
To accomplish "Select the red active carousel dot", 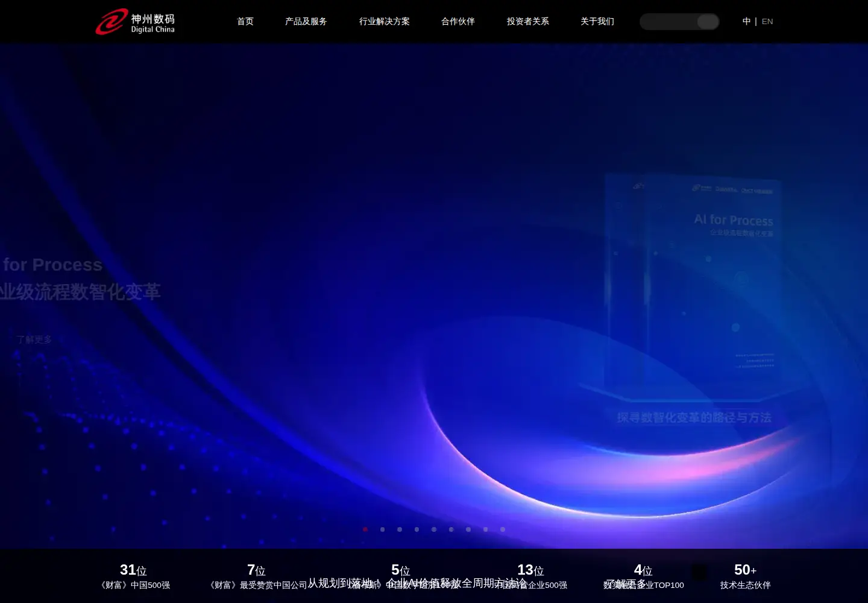I will (x=365, y=529).
